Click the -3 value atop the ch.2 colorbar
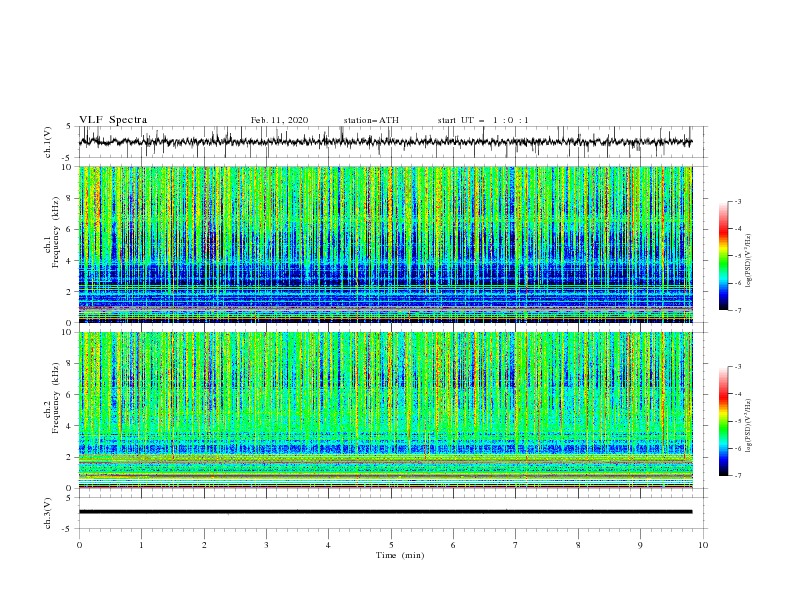The image size is (792, 612). click(737, 368)
